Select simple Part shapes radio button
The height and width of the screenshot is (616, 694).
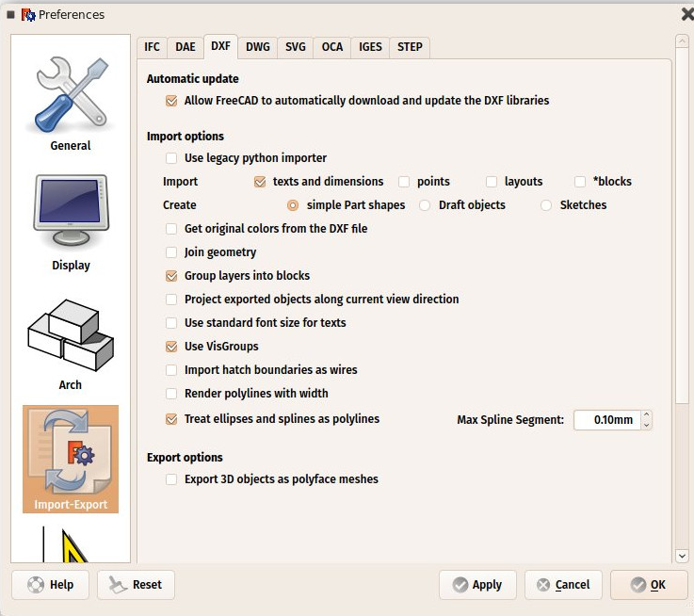(293, 205)
